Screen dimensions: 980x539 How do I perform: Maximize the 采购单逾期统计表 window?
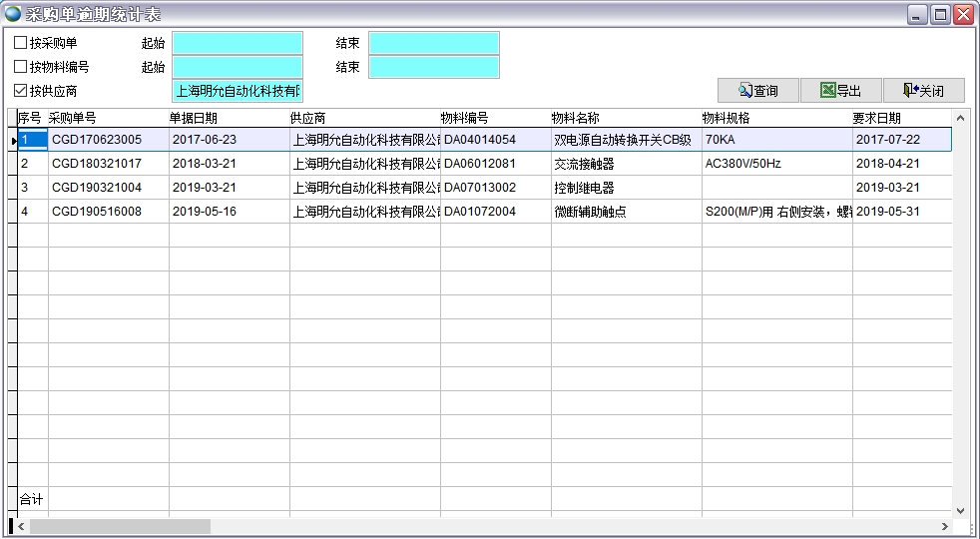coord(940,14)
